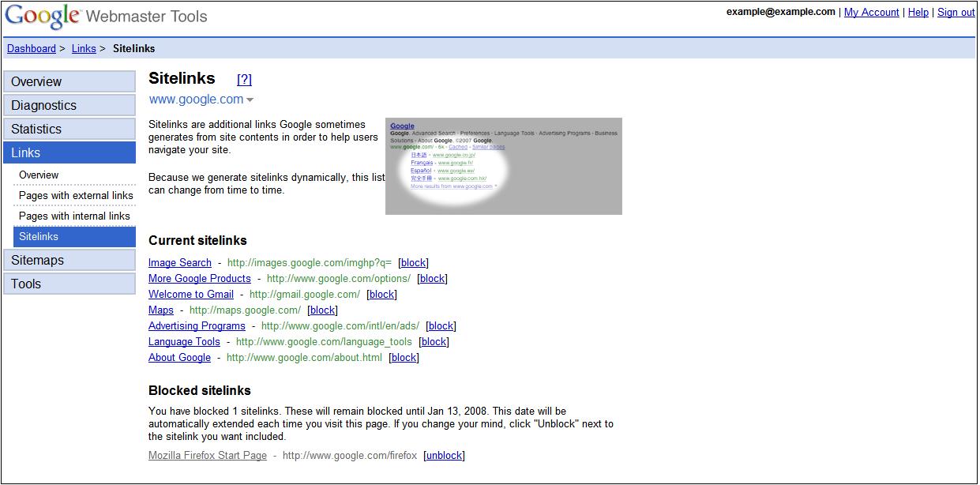Click the www.google.com site name
980x485 pixels.
coord(196,100)
